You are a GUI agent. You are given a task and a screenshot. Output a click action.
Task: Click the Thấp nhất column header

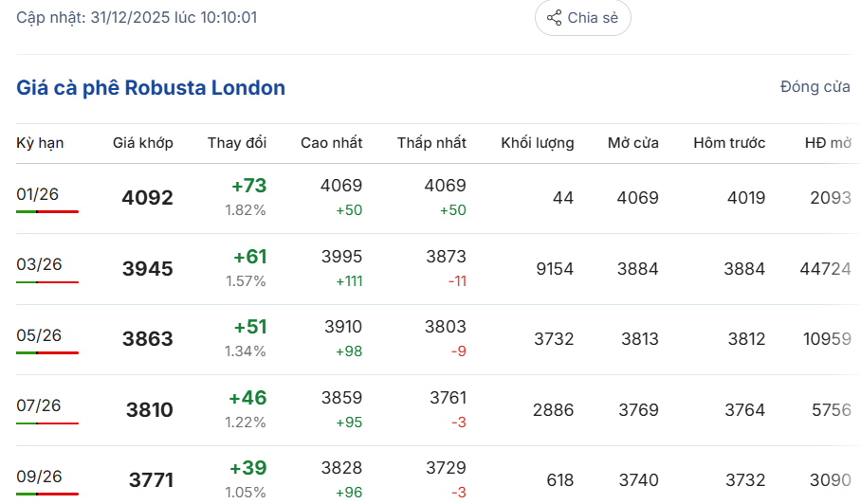click(431, 143)
